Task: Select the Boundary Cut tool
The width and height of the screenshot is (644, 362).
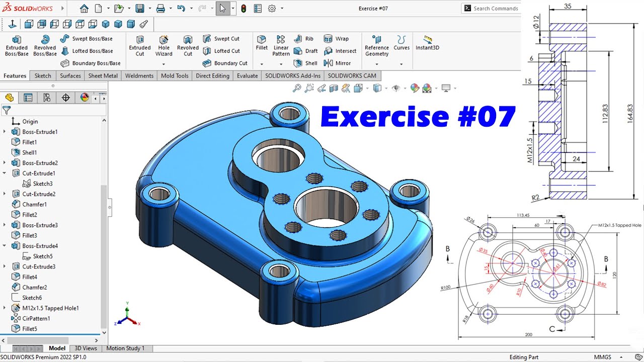Action: [225, 63]
